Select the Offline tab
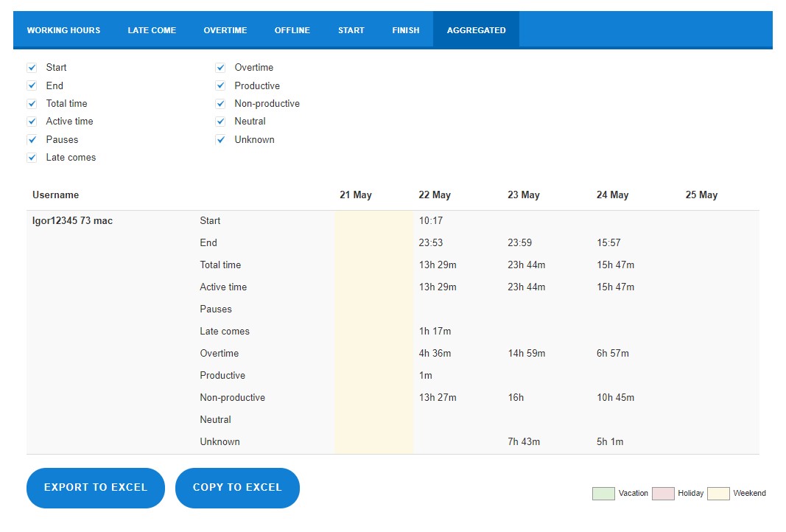786x532 pixels. click(x=292, y=30)
